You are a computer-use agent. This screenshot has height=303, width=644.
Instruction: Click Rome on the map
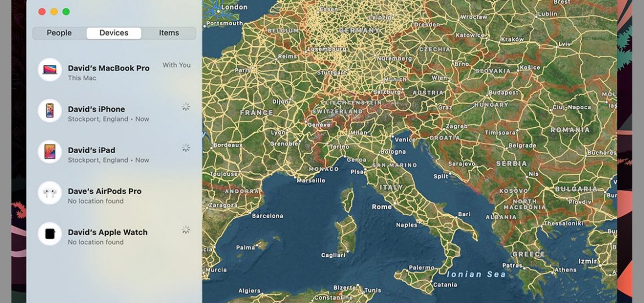click(x=381, y=207)
